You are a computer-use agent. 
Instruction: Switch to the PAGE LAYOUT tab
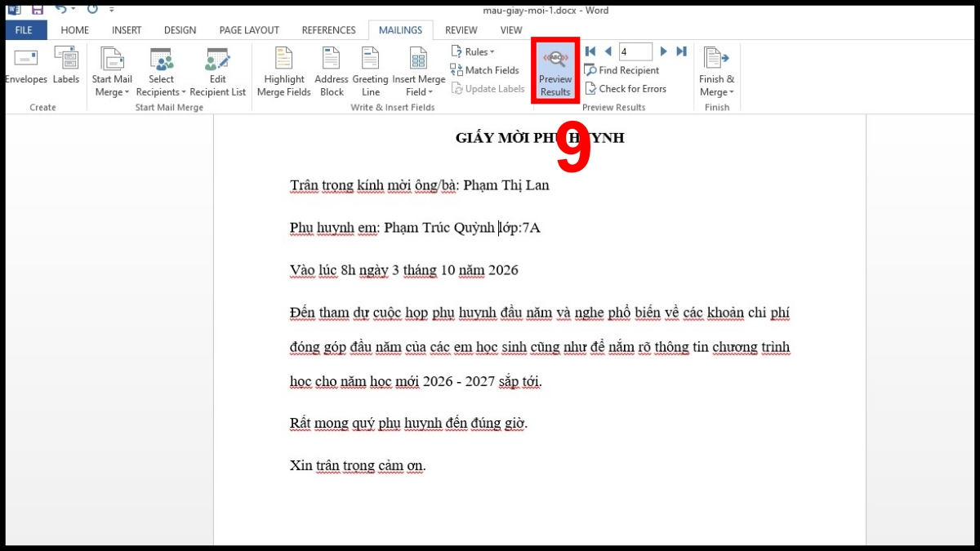pos(249,30)
